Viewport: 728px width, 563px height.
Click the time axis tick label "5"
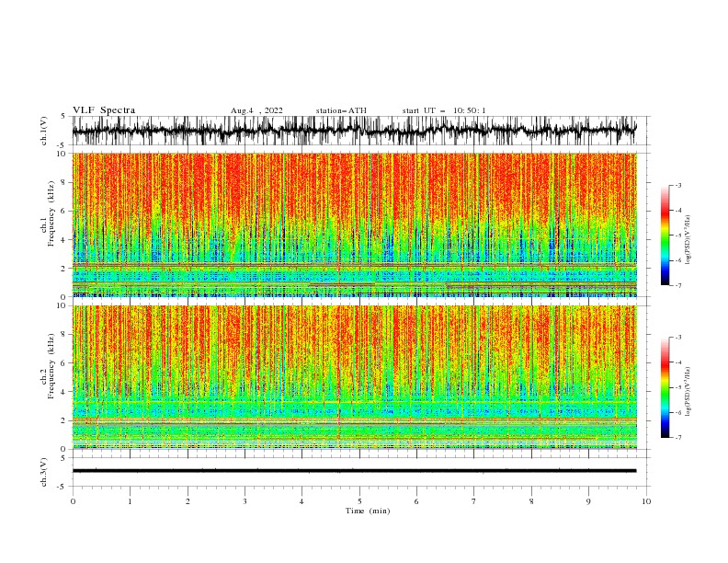[359, 501]
